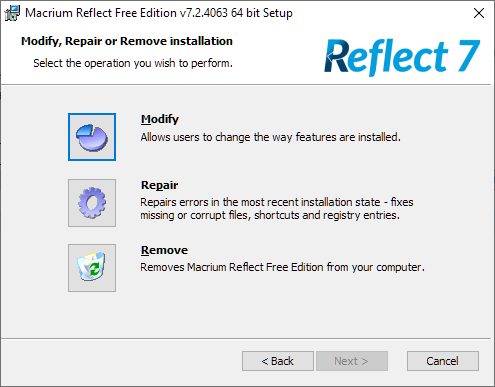Cancel the setup wizard
The width and height of the screenshot is (495, 387).
[x=443, y=361]
